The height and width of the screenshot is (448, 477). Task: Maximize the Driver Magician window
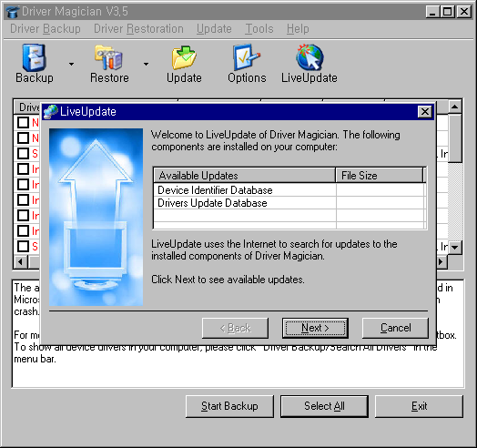448,12
